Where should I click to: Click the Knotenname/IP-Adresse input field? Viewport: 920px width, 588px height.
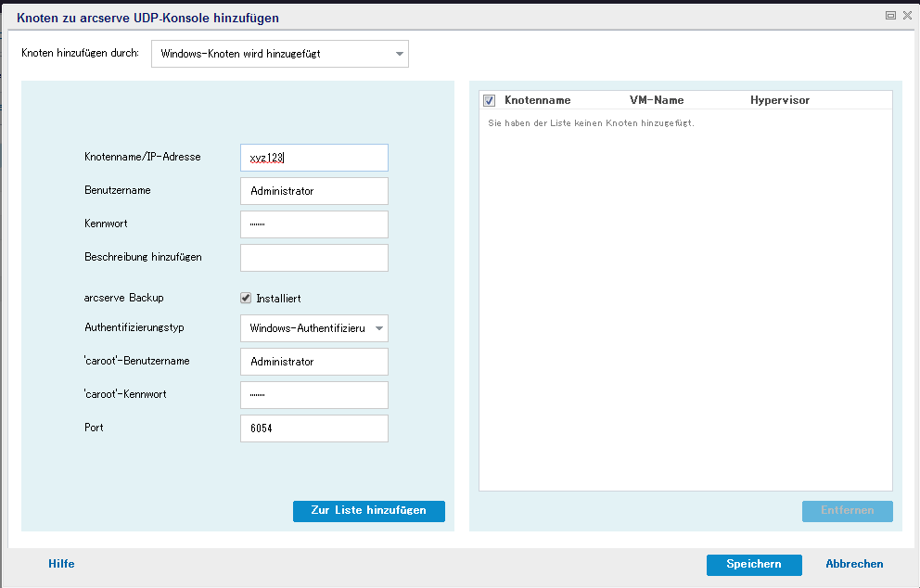pyautogui.click(x=313, y=158)
